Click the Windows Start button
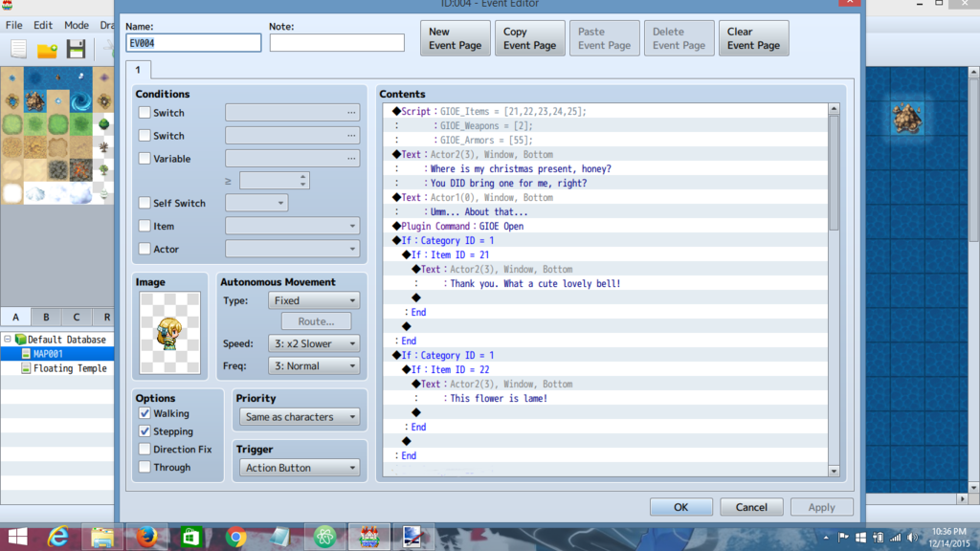The width and height of the screenshot is (980, 551). pyautogui.click(x=17, y=537)
